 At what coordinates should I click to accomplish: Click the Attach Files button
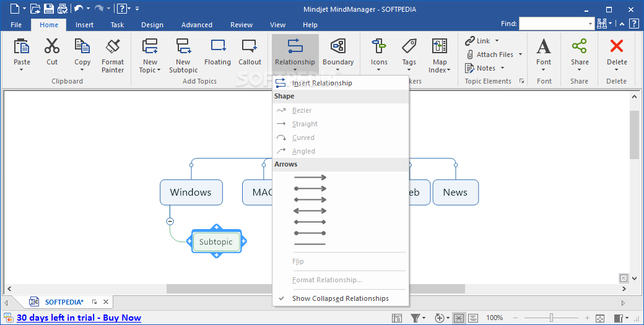pos(490,54)
